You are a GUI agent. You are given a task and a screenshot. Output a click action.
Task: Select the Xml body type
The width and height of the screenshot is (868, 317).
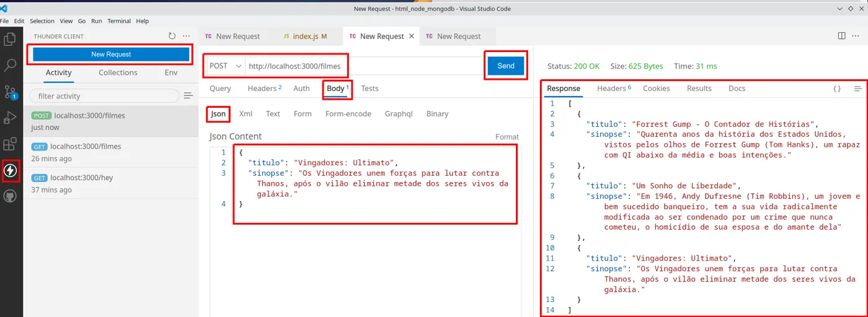246,114
